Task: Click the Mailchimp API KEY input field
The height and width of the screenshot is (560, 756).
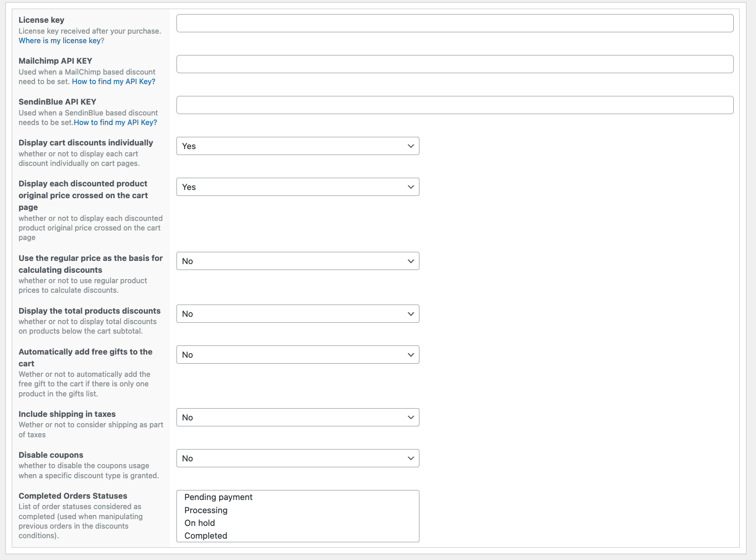Action: coord(455,64)
